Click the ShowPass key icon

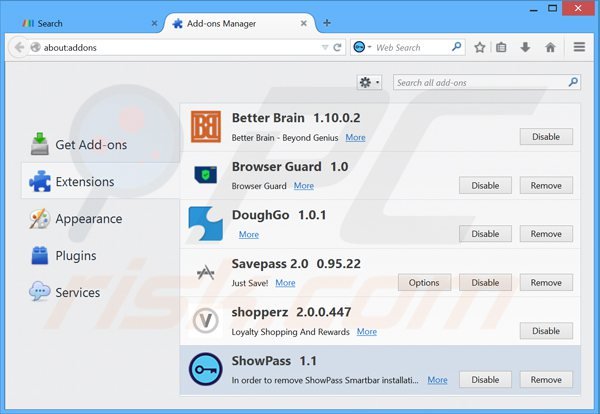click(206, 369)
